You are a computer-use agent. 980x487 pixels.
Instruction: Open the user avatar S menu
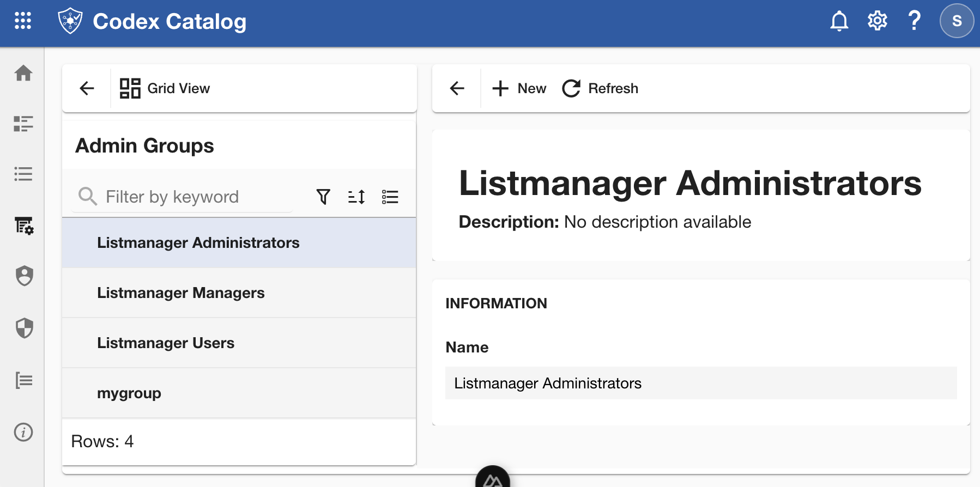tap(957, 21)
